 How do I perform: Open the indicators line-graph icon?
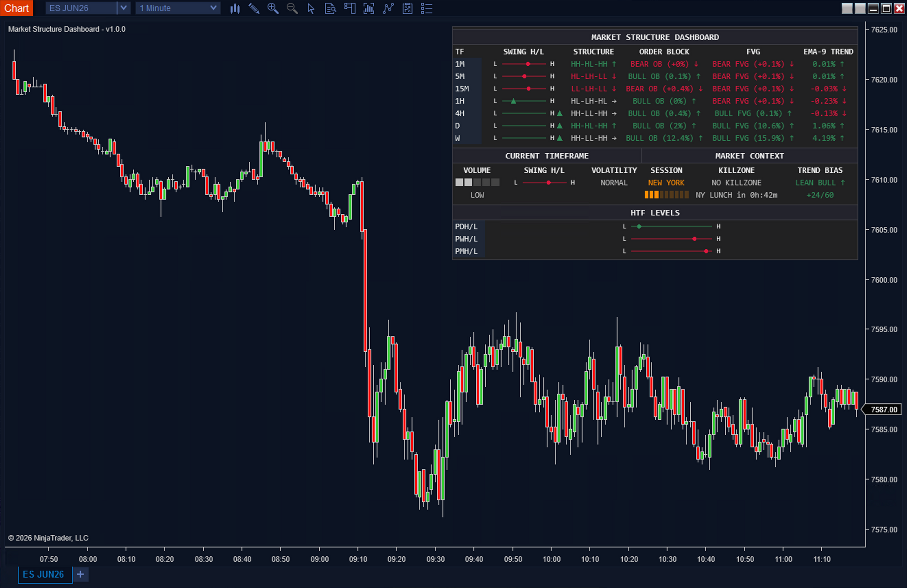(x=388, y=8)
